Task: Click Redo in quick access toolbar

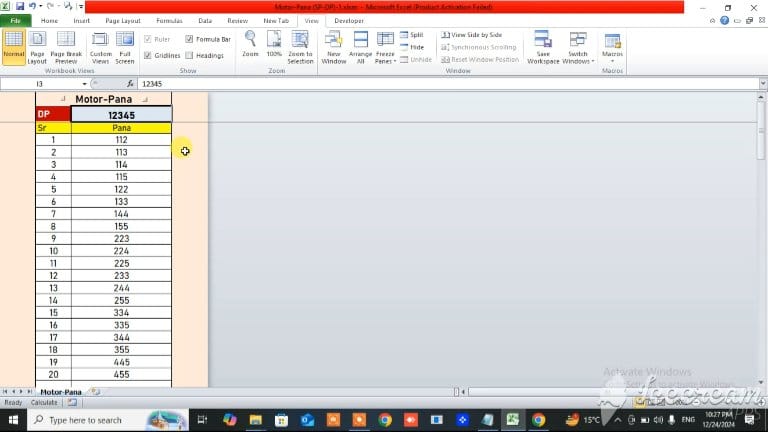Action: pyautogui.click(x=50, y=6)
